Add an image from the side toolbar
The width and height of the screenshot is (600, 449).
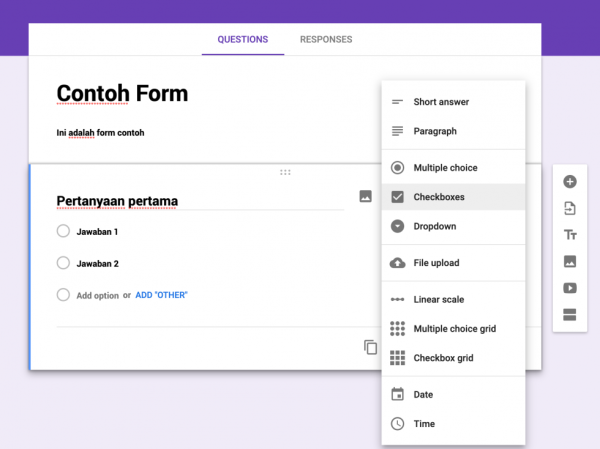[x=570, y=261]
